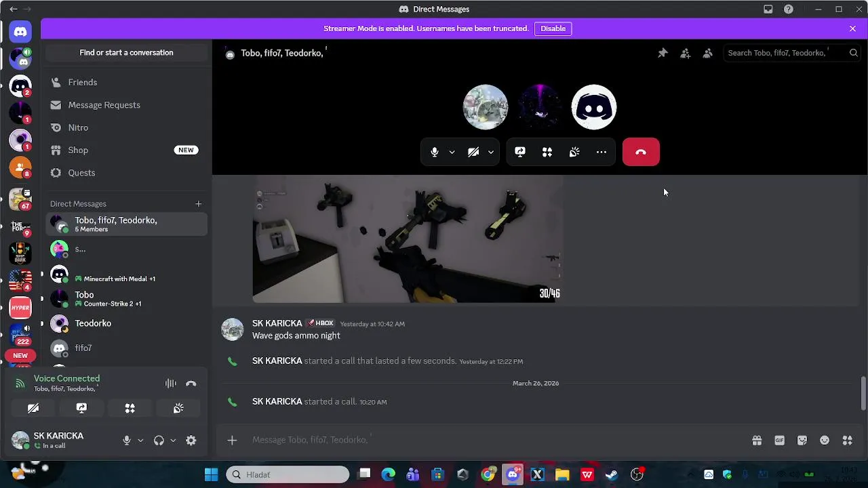This screenshot has height=488, width=868.
Task: Click the HBOX server tag badge
Action: tap(320, 323)
